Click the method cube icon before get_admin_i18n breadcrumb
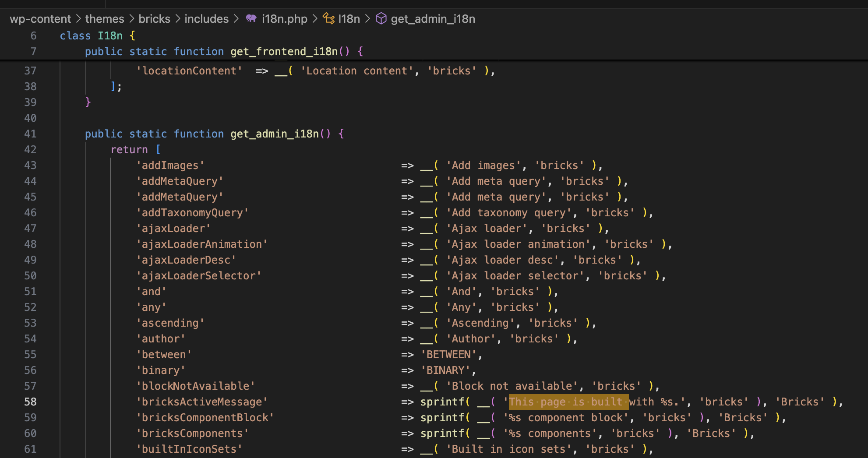868x458 pixels. click(x=381, y=19)
